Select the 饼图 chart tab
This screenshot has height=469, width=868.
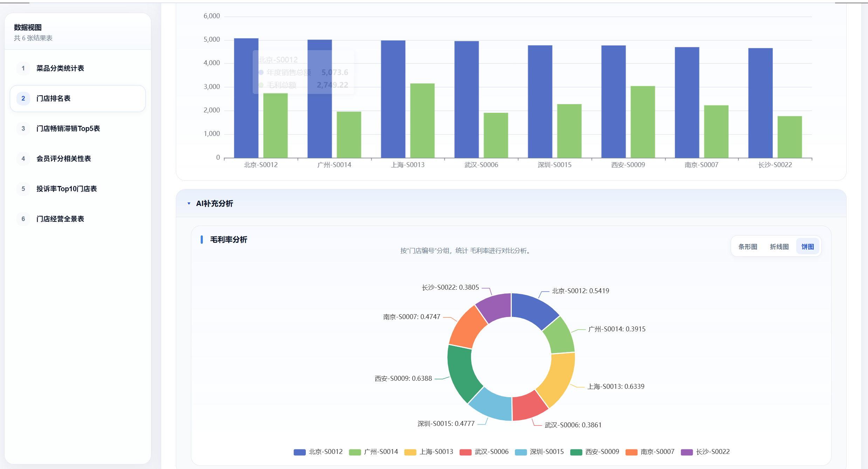[x=807, y=247]
